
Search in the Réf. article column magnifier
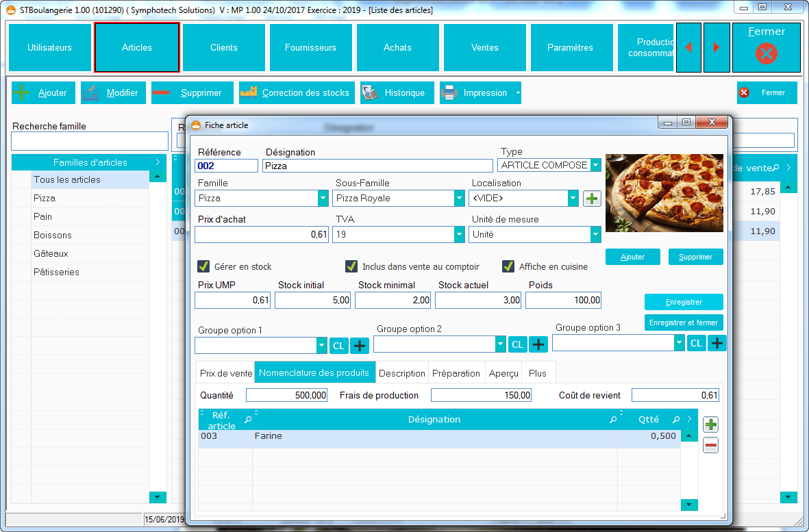(x=248, y=420)
